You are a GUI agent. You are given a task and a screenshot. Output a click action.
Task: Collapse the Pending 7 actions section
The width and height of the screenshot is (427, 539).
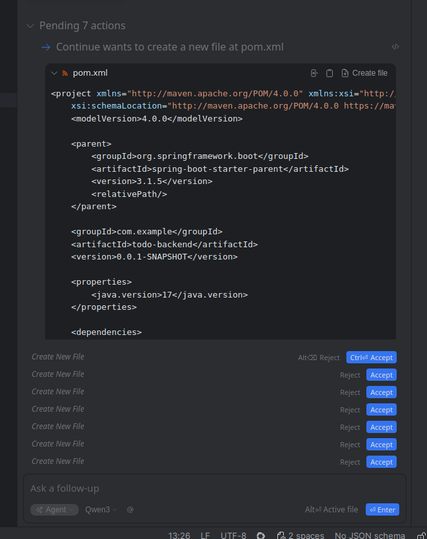click(30, 26)
